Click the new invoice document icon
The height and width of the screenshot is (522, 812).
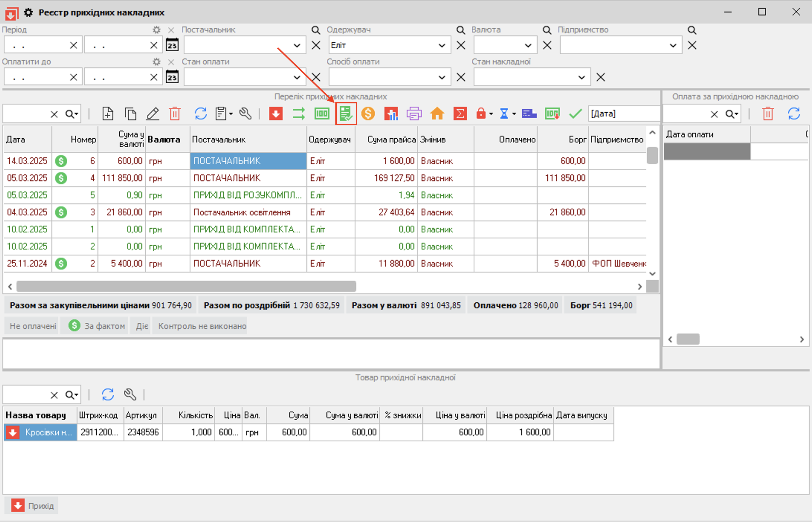[x=108, y=114]
